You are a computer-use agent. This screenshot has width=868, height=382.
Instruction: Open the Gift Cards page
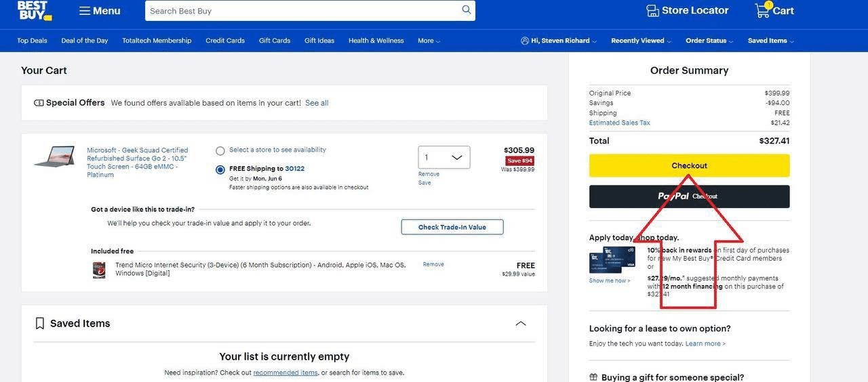click(x=275, y=41)
